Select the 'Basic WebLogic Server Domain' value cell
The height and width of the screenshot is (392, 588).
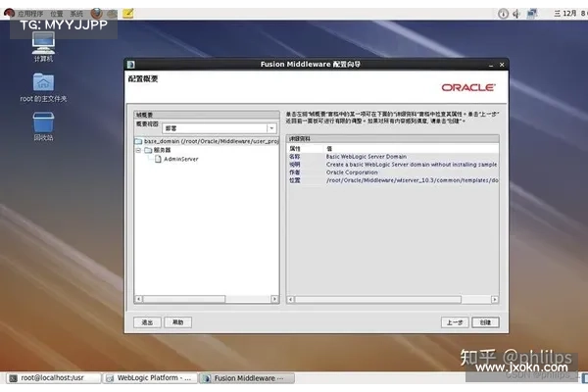367,157
